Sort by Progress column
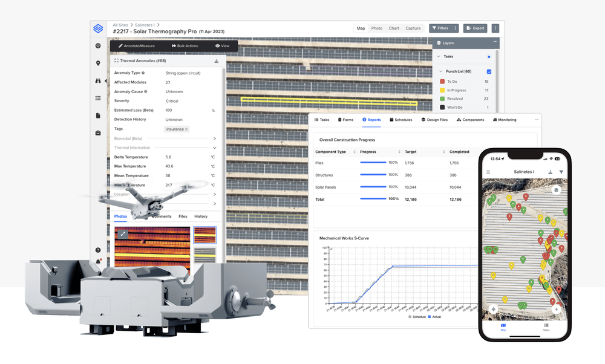 [399, 152]
